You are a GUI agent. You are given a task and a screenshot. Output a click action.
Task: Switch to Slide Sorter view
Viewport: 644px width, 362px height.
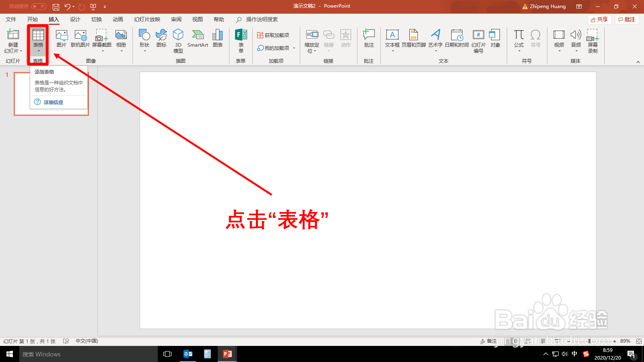pos(528,341)
